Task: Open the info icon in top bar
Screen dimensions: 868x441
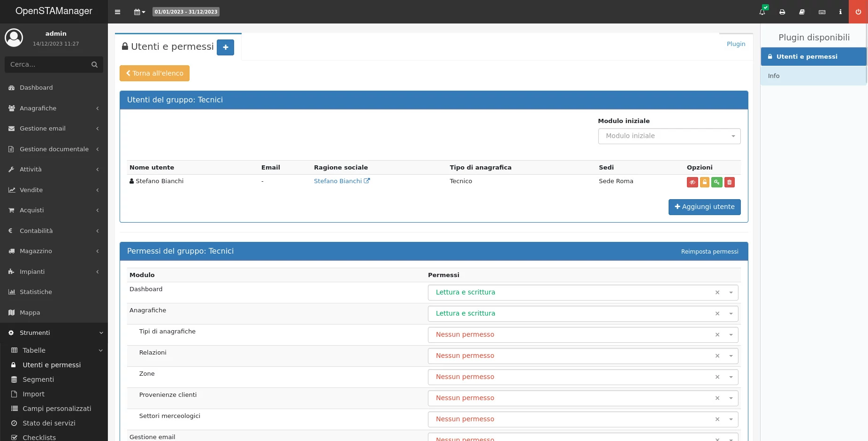Action: coord(840,12)
